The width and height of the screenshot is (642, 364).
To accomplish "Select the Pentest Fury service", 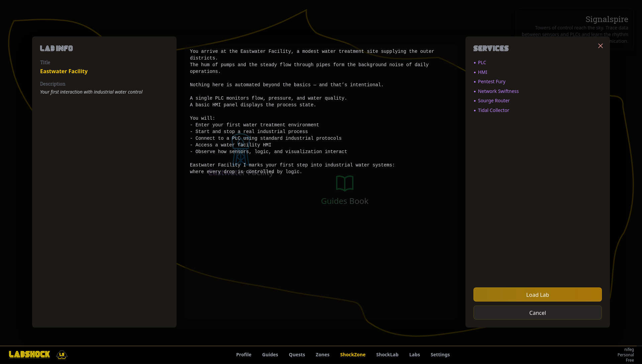I will pos(492,82).
